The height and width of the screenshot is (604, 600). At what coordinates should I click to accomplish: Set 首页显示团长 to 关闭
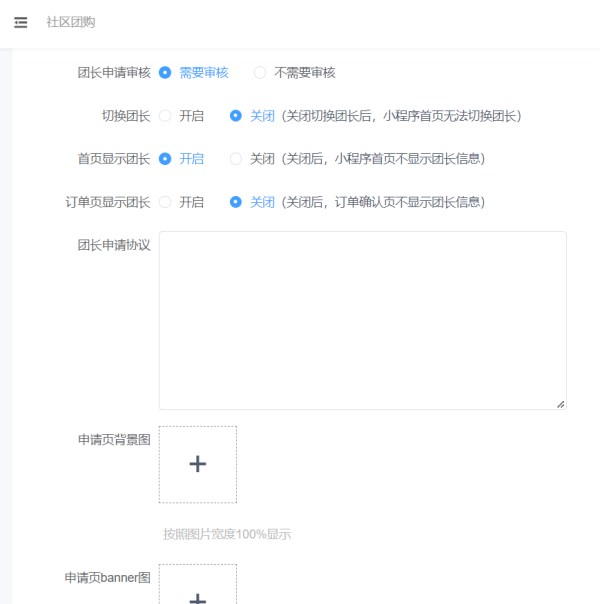236,159
